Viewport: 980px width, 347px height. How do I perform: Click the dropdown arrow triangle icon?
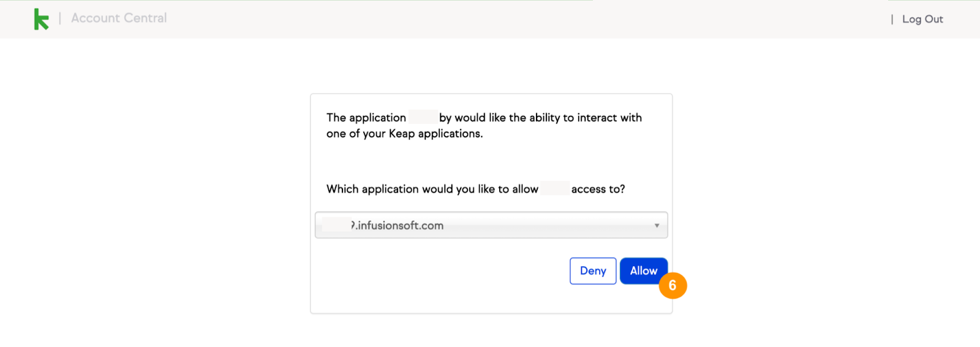pos(657,226)
